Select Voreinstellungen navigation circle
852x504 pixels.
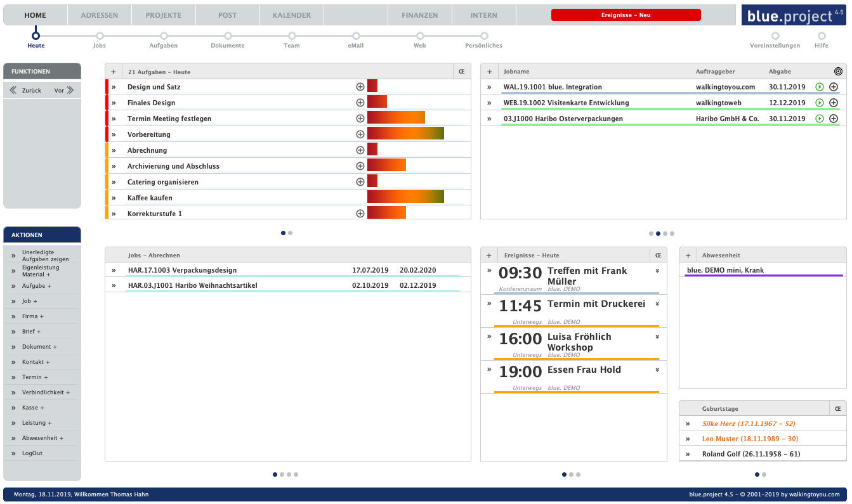[x=775, y=36]
